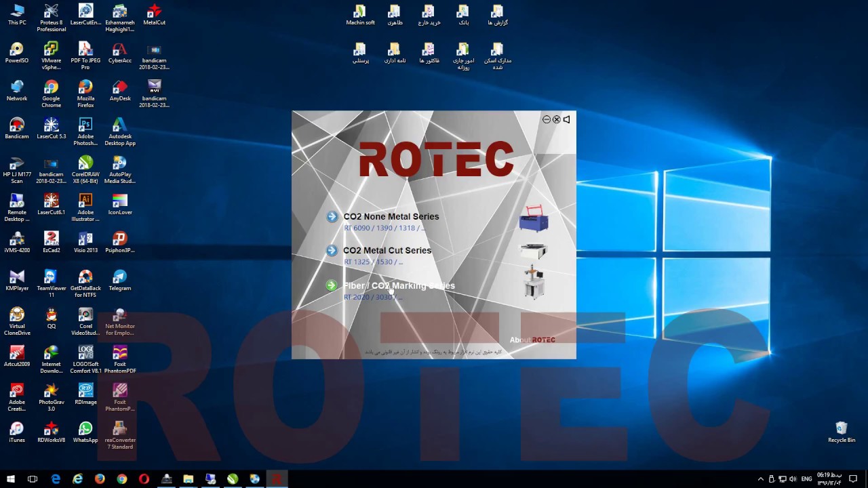Click the fiber marking machine image
Image resolution: width=868 pixels, height=488 pixels.
[534, 283]
